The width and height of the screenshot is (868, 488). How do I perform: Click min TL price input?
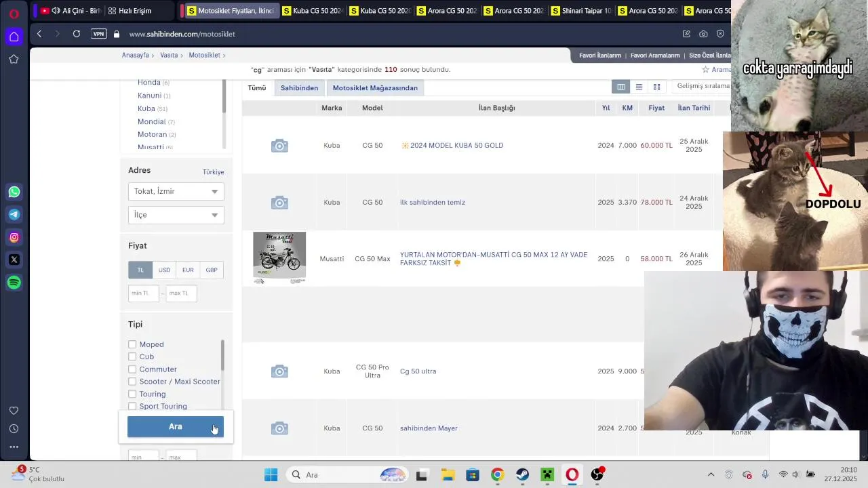pyautogui.click(x=143, y=293)
